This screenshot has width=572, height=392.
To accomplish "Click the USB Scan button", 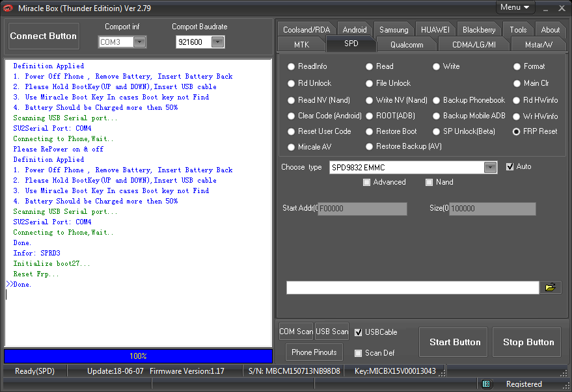I will pos(332,332).
